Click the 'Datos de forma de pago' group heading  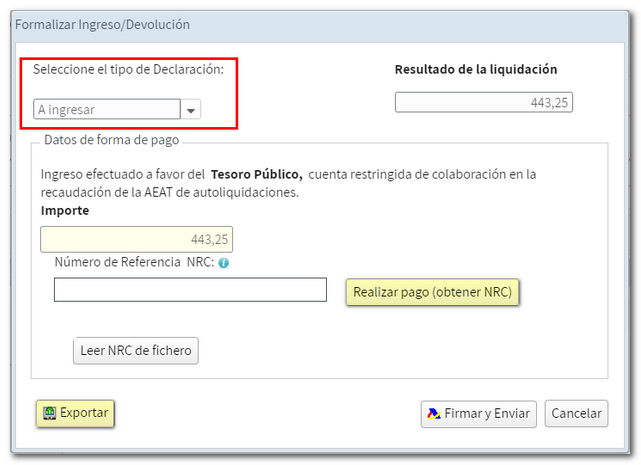click(x=111, y=141)
